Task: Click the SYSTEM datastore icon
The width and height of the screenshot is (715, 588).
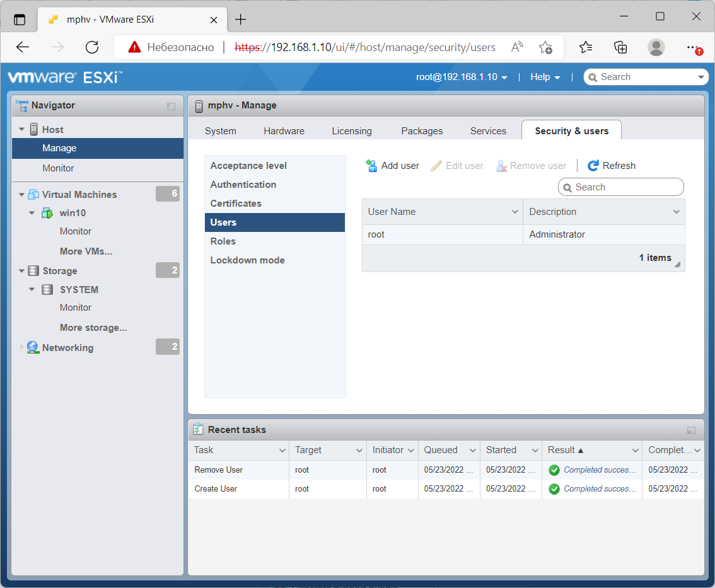Action: point(47,290)
